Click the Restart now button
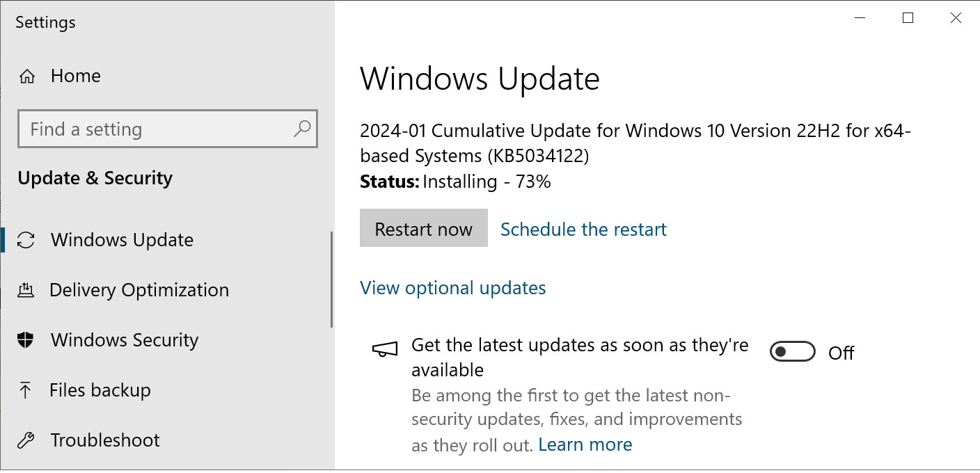Image resolution: width=980 pixels, height=473 pixels. coord(424,229)
